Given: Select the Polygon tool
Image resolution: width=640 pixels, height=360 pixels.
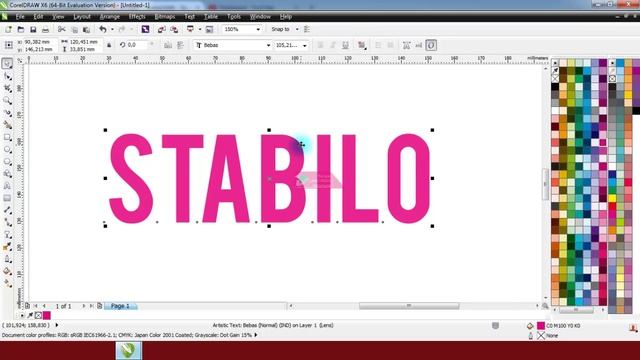Looking at the screenshot, I should [x=7, y=162].
